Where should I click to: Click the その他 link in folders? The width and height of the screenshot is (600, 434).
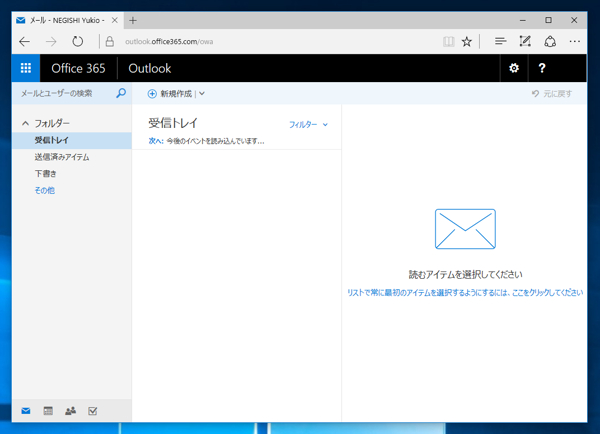pyautogui.click(x=44, y=190)
